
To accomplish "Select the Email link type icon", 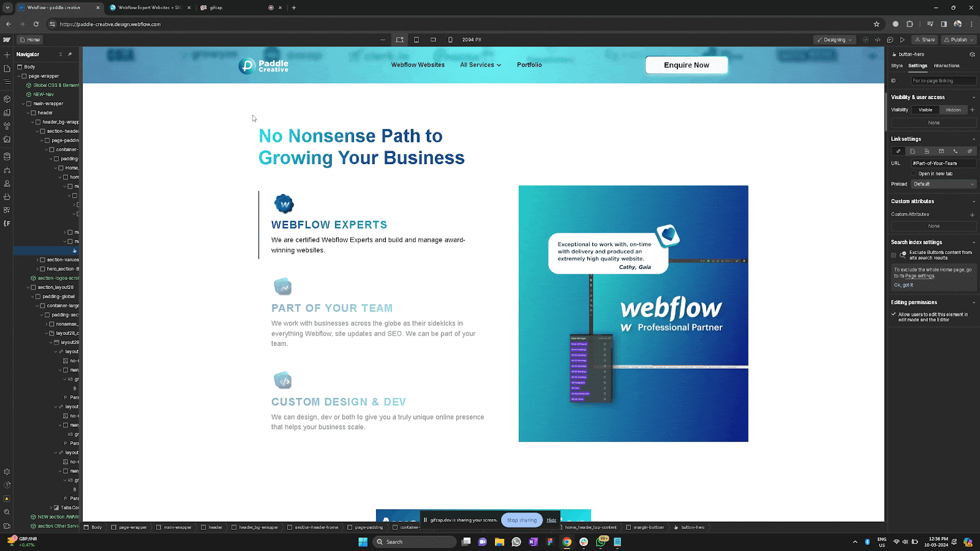I will [941, 151].
